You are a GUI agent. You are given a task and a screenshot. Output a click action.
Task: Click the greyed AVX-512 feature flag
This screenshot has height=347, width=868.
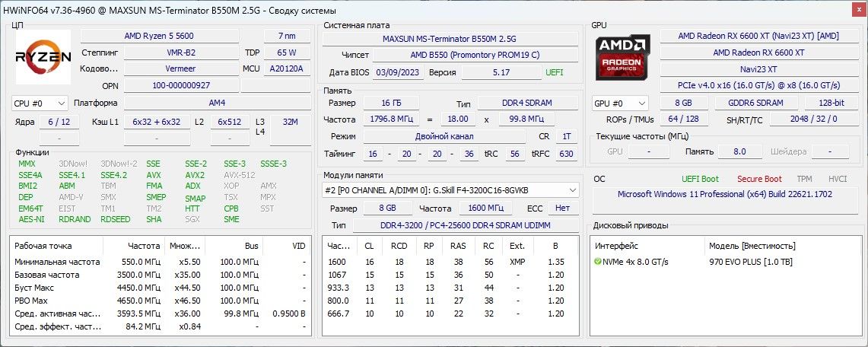(240, 175)
